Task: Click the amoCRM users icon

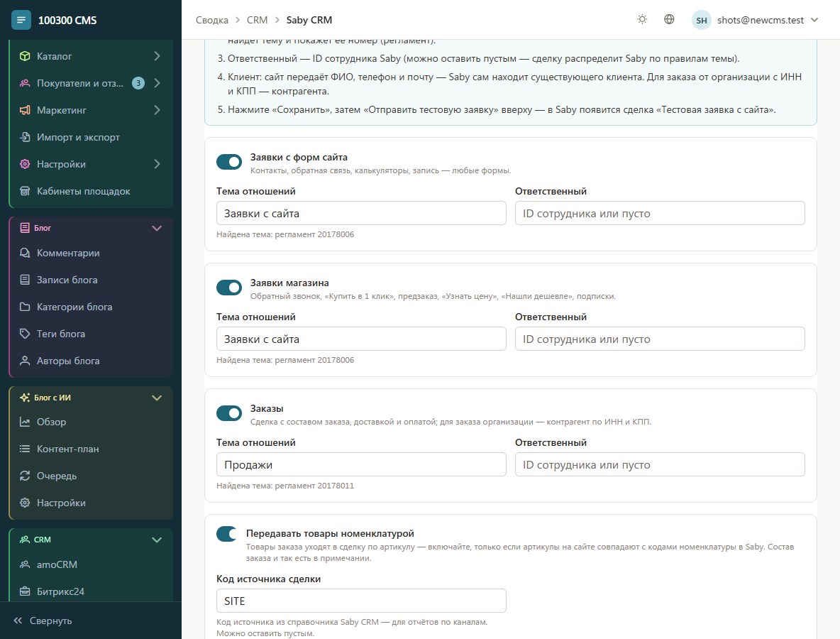Action: tap(25, 564)
